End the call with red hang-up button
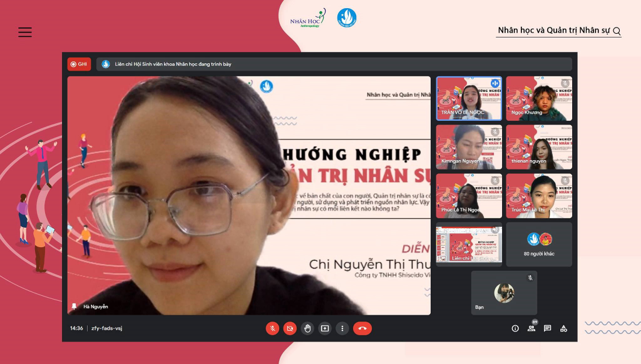641x364 pixels. pos(362,328)
